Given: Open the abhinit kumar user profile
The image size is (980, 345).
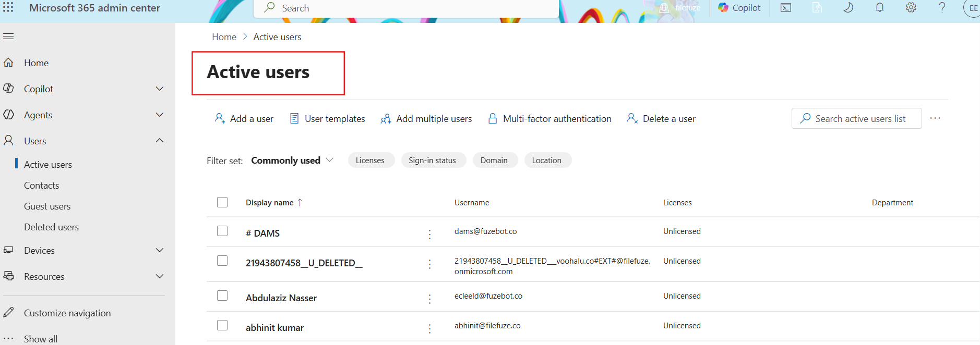Looking at the screenshot, I should click(275, 327).
